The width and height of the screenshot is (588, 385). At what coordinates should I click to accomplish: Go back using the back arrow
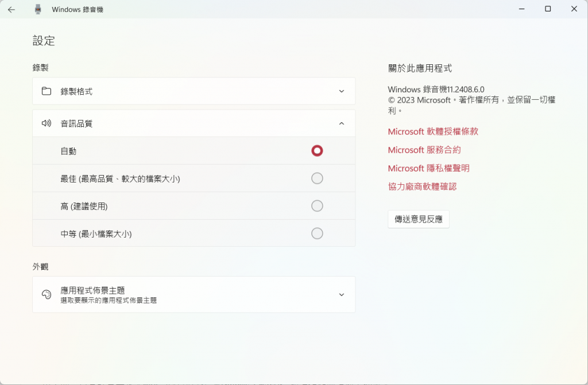pyautogui.click(x=11, y=9)
